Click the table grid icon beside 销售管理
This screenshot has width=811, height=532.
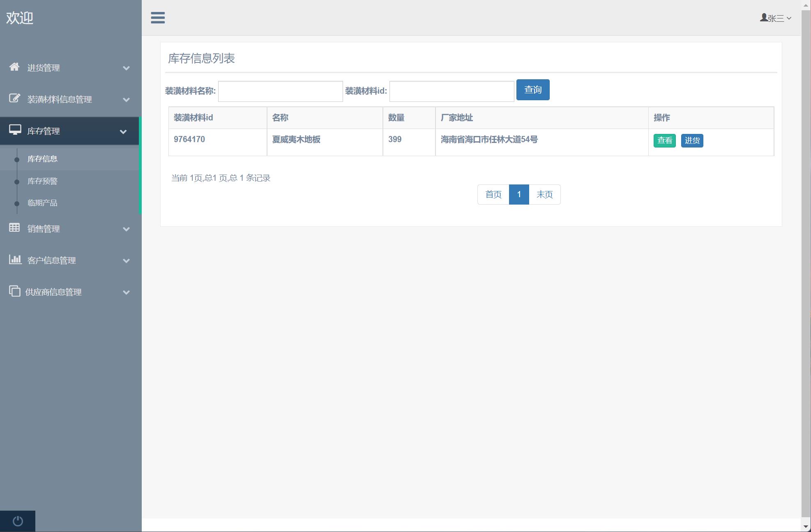click(x=14, y=228)
